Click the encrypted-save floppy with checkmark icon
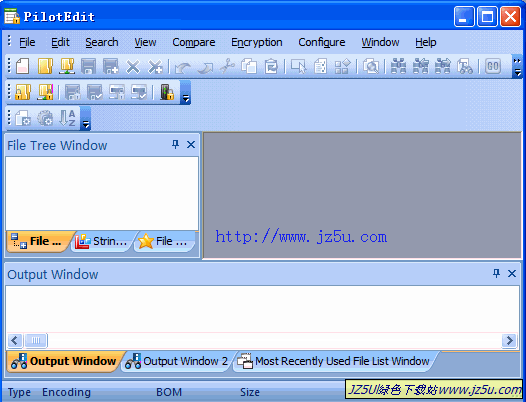 (x=95, y=92)
